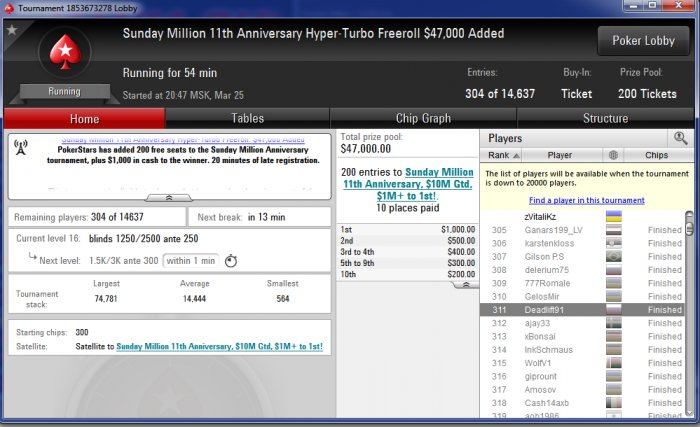Click 777Romale's country flag
Image resolution: width=700 pixels, height=427 pixels.
click(614, 283)
